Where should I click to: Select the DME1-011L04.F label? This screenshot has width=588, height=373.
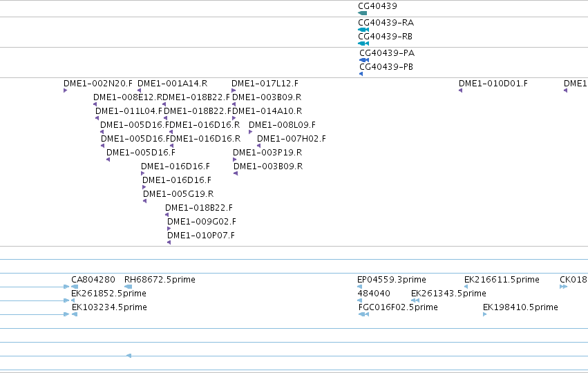[x=129, y=111]
